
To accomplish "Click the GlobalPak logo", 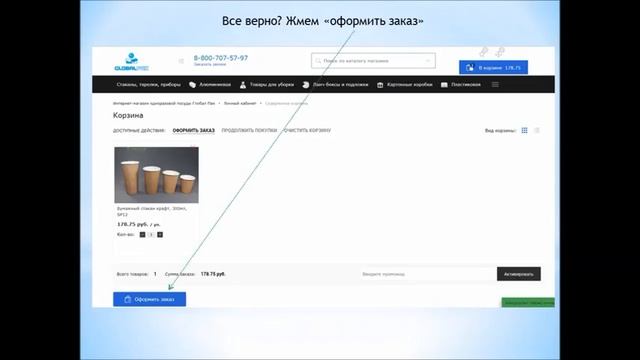I will click(x=131, y=62).
